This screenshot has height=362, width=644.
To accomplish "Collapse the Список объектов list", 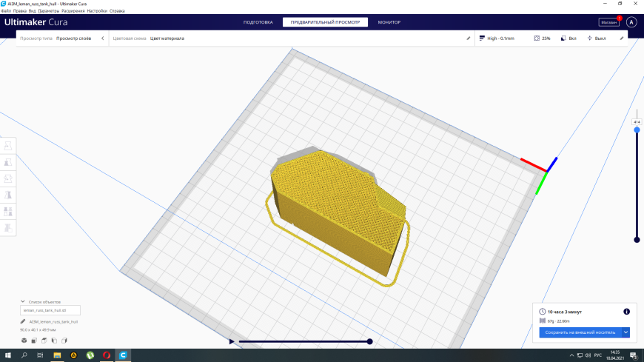I will (x=23, y=301).
